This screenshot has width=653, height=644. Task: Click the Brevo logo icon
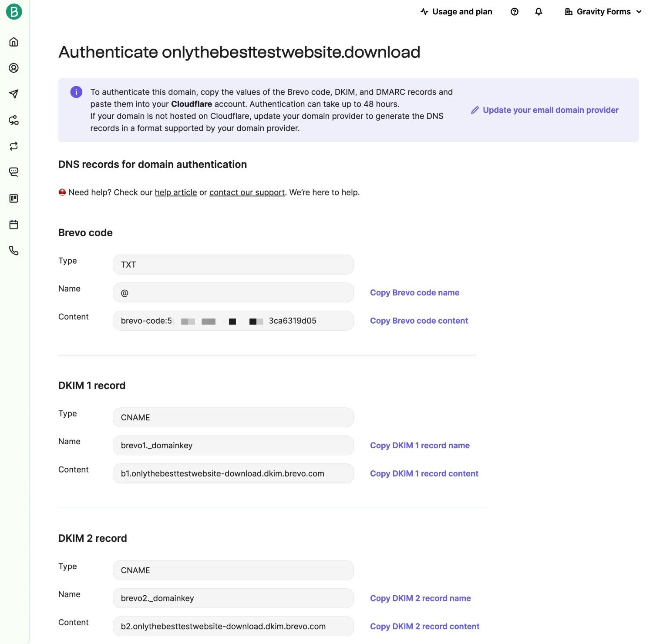14,12
